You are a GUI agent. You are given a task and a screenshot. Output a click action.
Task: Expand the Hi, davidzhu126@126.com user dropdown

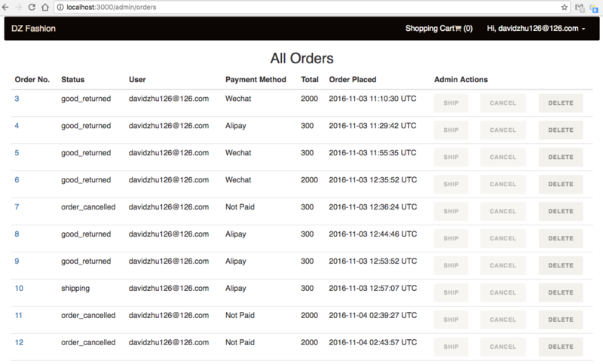pos(536,29)
